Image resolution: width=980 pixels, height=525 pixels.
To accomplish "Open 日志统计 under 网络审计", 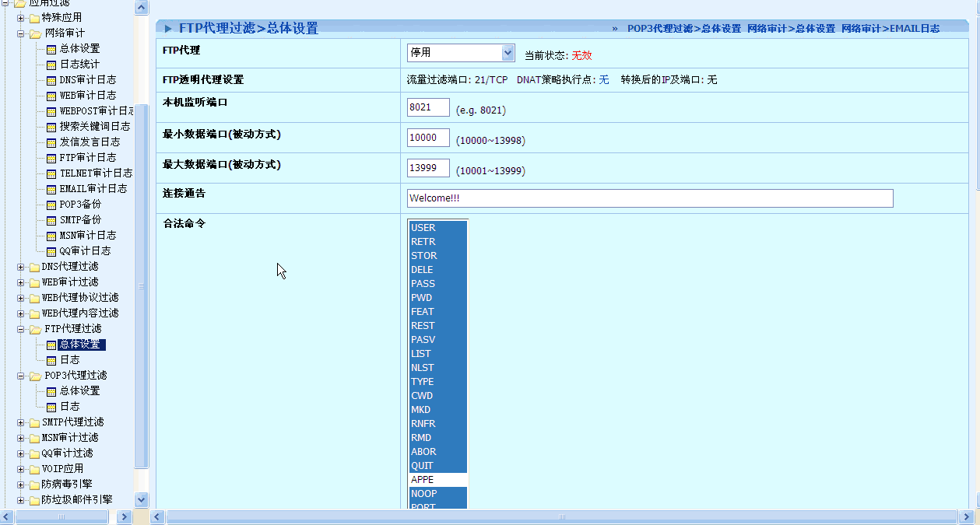I will click(x=79, y=65).
